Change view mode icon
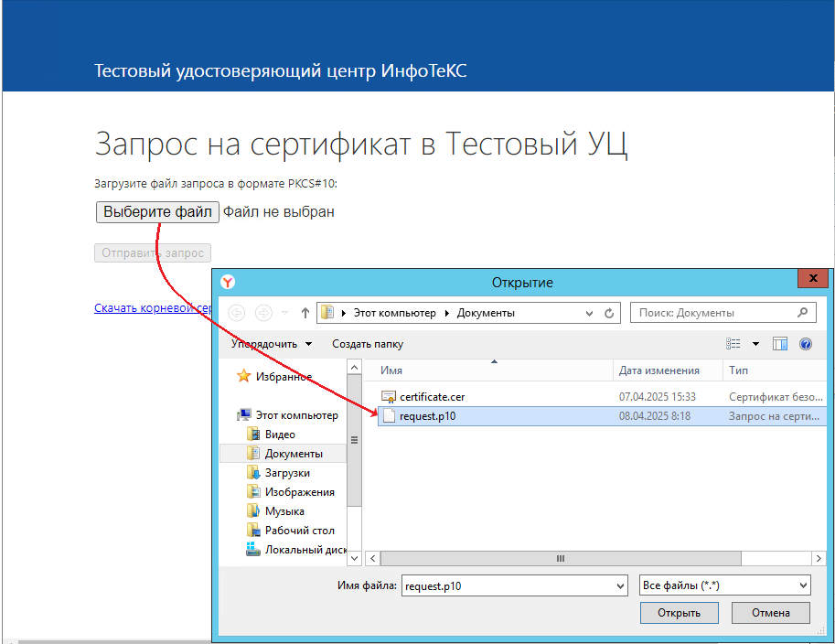This screenshot has width=835, height=644. coord(733,344)
